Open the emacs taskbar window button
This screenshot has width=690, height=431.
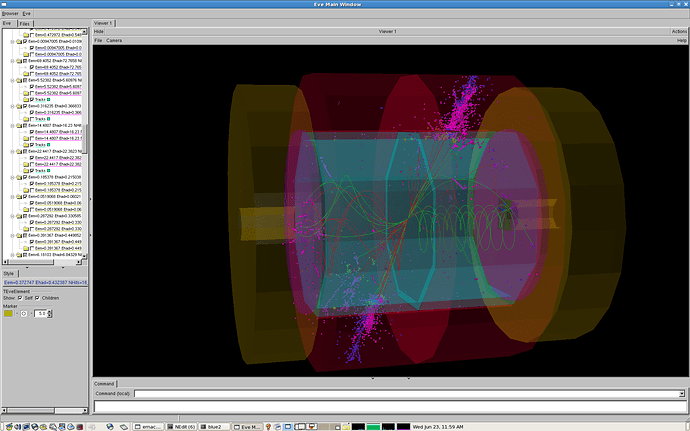(x=147, y=425)
